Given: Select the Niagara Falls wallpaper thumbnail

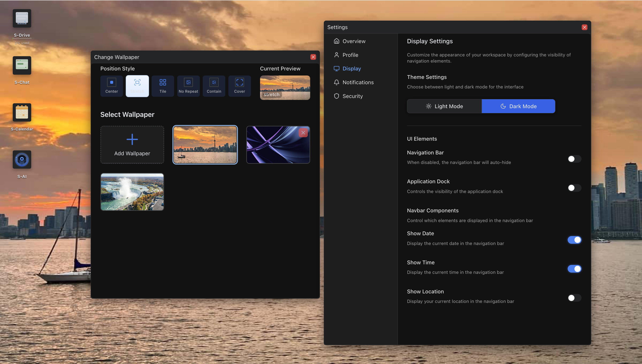Looking at the screenshot, I should point(132,192).
